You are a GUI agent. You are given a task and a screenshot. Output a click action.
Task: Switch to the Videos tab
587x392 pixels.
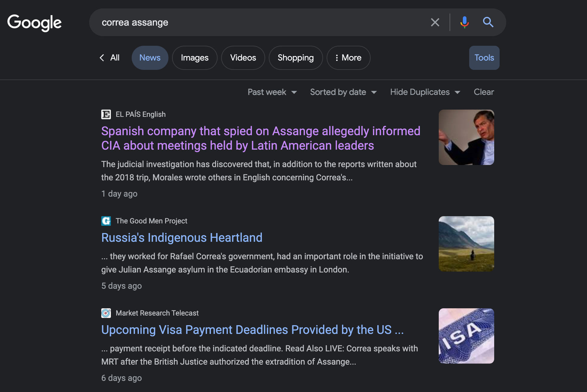(x=243, y=58)
